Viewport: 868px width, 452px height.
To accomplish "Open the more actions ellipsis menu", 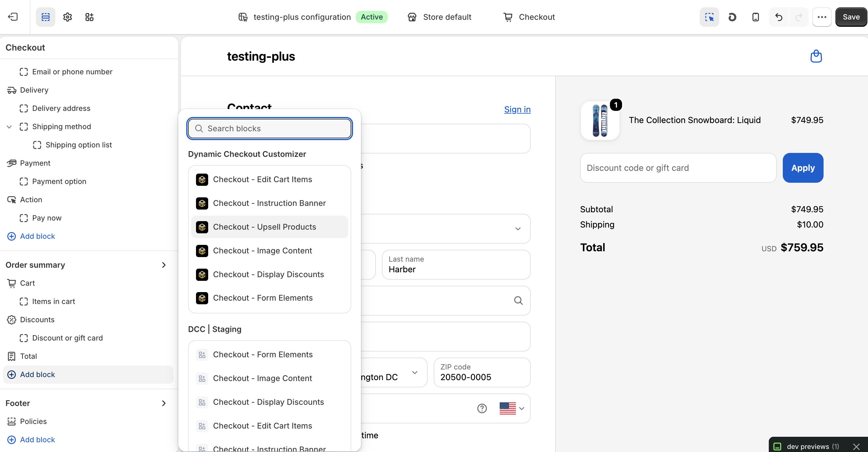I will coord(822,17).
